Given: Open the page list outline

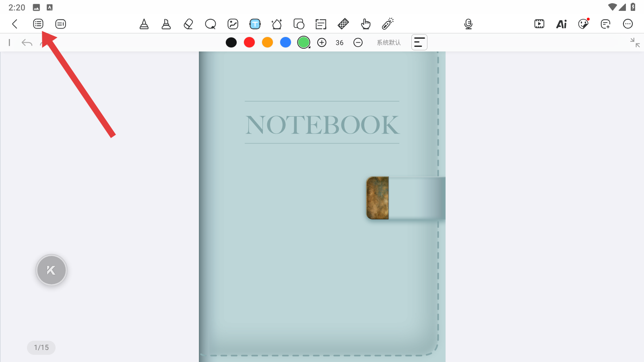Looking at the screenshot, I should tap(38, 24).
